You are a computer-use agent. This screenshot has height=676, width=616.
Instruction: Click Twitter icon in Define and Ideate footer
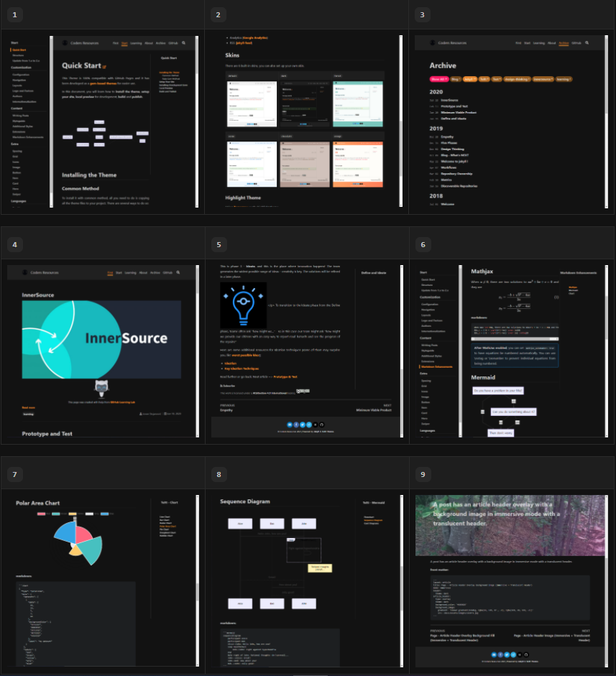point(303,425)
